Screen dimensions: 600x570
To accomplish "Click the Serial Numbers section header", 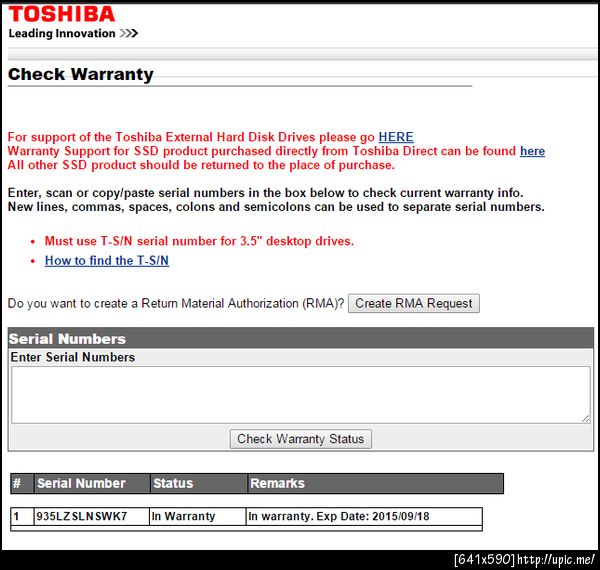I will 301,338.
